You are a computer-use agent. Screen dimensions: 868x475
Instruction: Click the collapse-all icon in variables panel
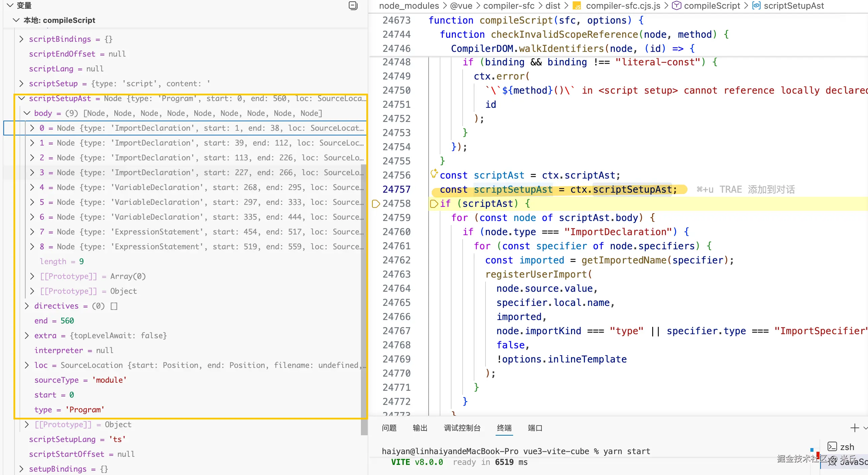click(x=353, y=6)
